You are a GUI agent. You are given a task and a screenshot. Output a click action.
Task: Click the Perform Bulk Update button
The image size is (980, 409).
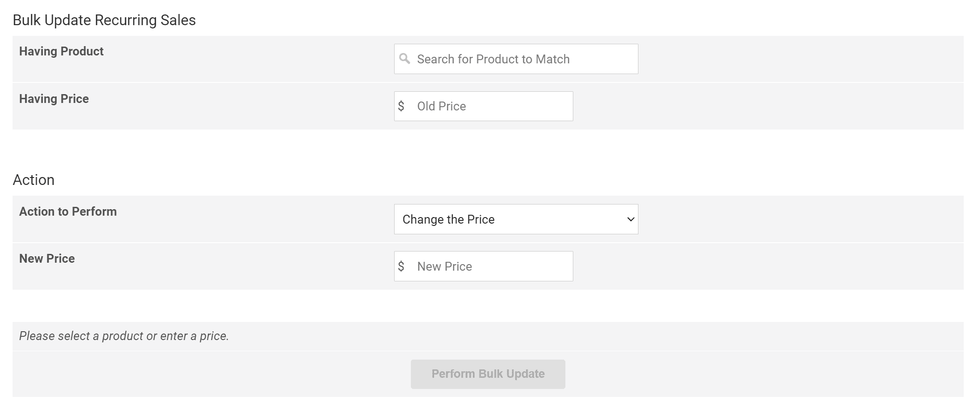pyautogui.click(x=488, y=374)
